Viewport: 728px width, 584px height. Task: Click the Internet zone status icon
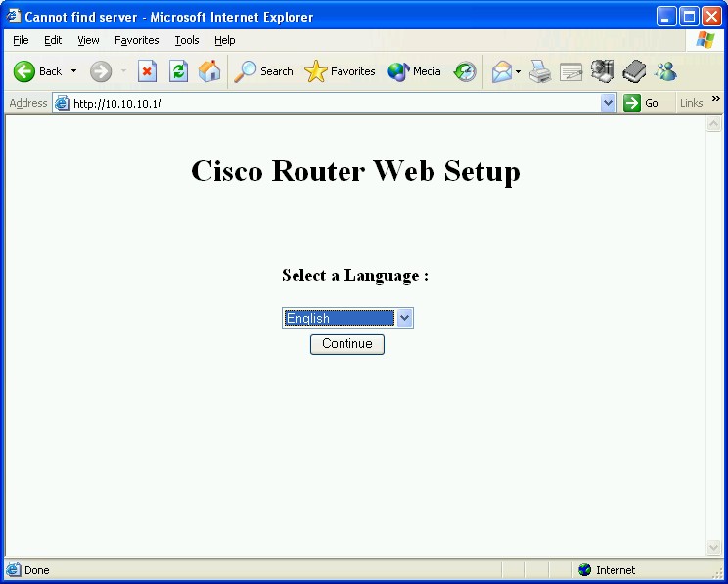click(584, 569)
